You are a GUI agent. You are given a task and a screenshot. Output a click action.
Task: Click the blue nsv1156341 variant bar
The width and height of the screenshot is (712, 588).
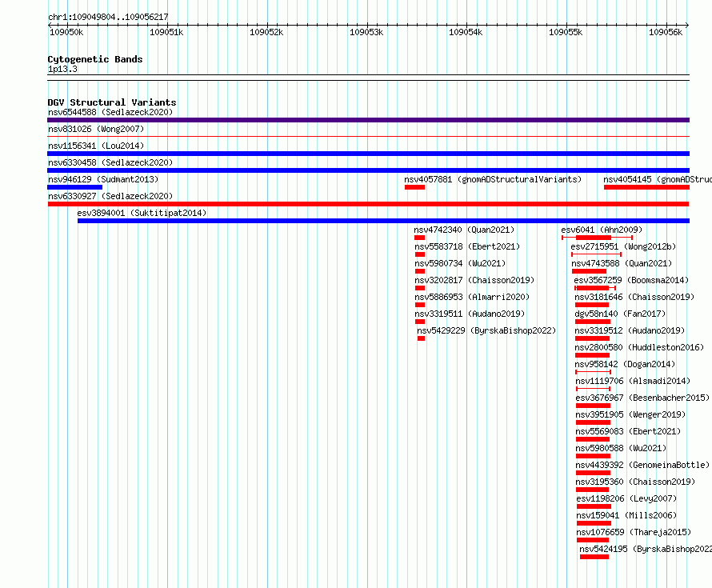[368, 154]
